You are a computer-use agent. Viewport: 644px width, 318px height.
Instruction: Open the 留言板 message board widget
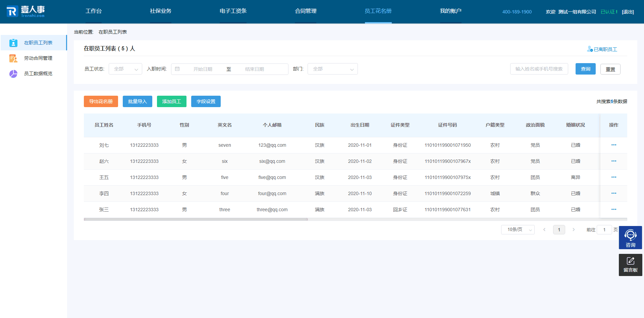coord(630,265)
